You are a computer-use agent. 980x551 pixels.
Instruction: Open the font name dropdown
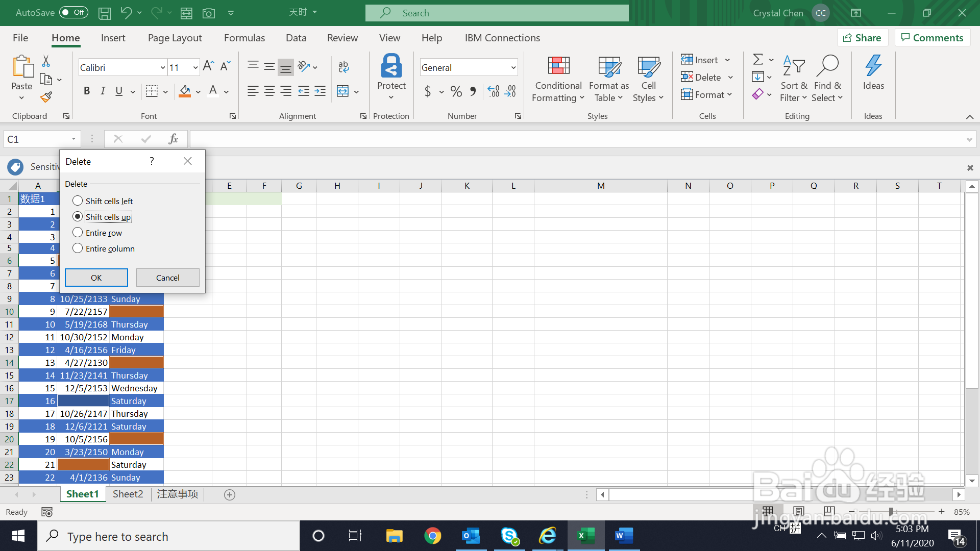pos(163,67)
